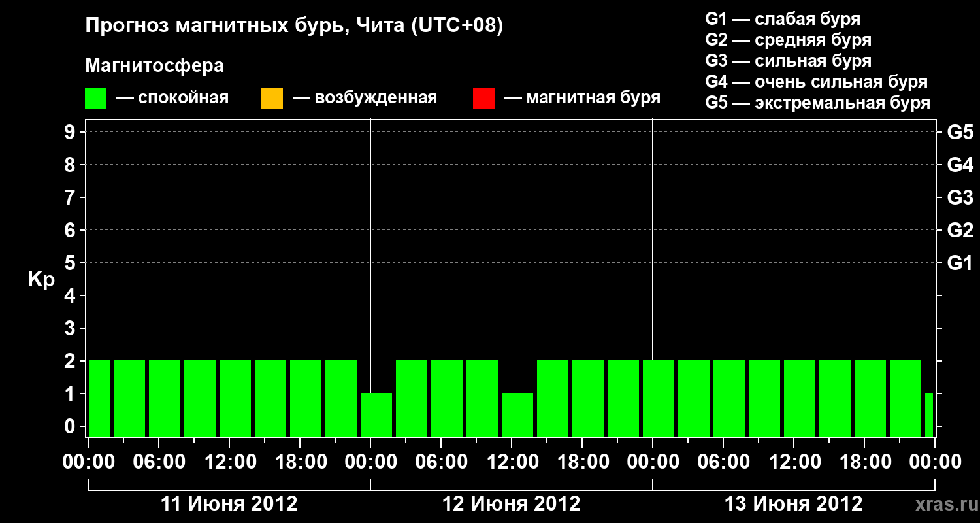The height and width of the screenshot is (523, 980).
Task: Click the 'Магнитосфера' legend heading
Action: (155, 66)
